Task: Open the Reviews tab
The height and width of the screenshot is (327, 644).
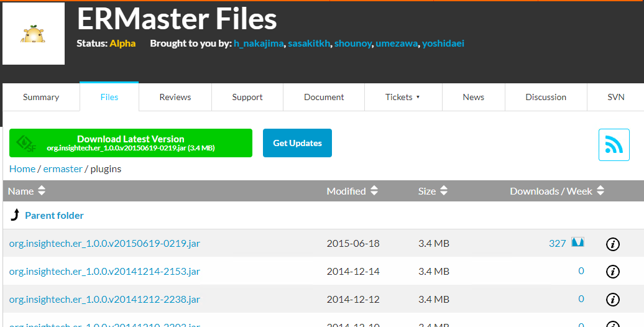Action: 175,97
